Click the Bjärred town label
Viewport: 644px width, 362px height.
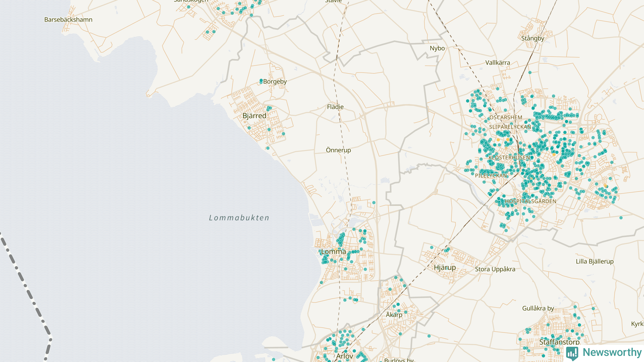254,116
